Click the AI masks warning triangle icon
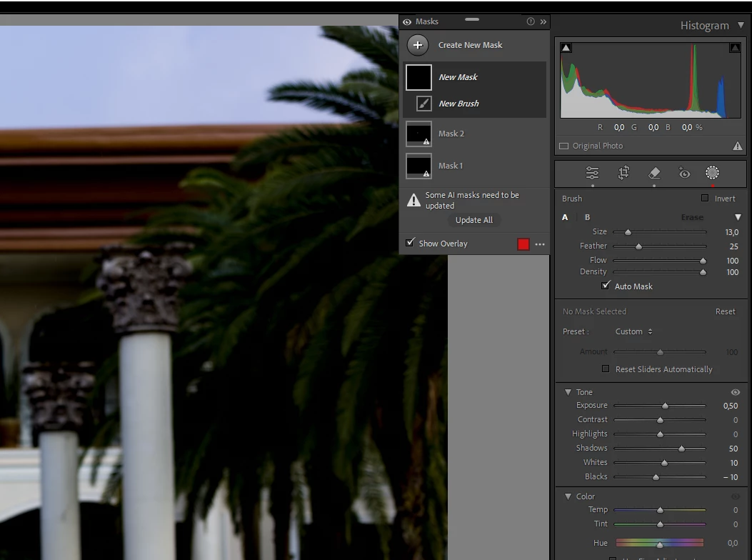 (x=413, y=200)
